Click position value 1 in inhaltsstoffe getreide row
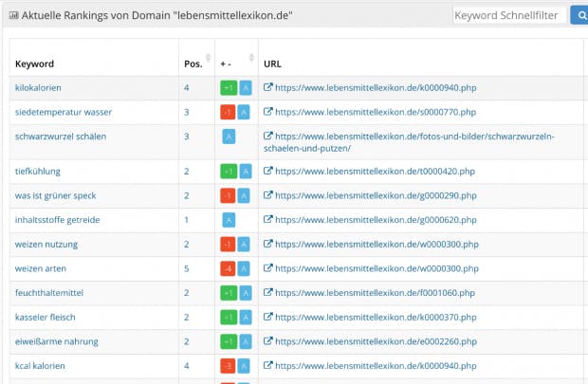Screen dimensions: 588x384 pos(186,220)
